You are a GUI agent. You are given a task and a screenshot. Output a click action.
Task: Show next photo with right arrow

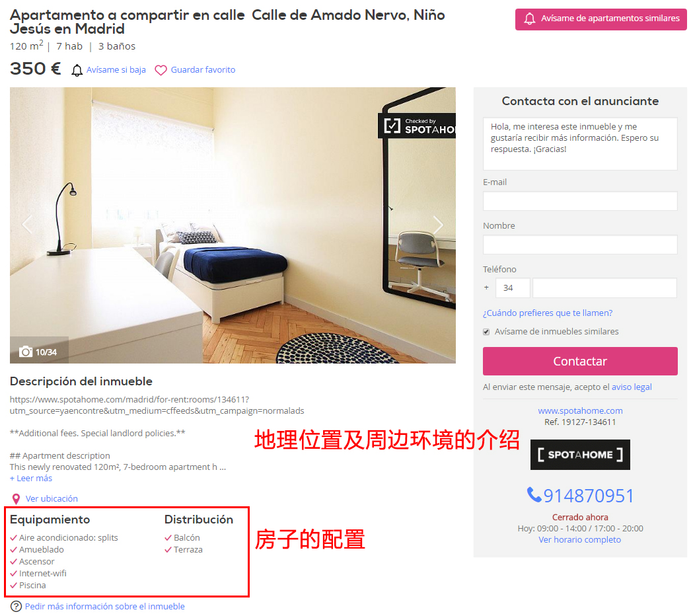[x=437, y=225]
